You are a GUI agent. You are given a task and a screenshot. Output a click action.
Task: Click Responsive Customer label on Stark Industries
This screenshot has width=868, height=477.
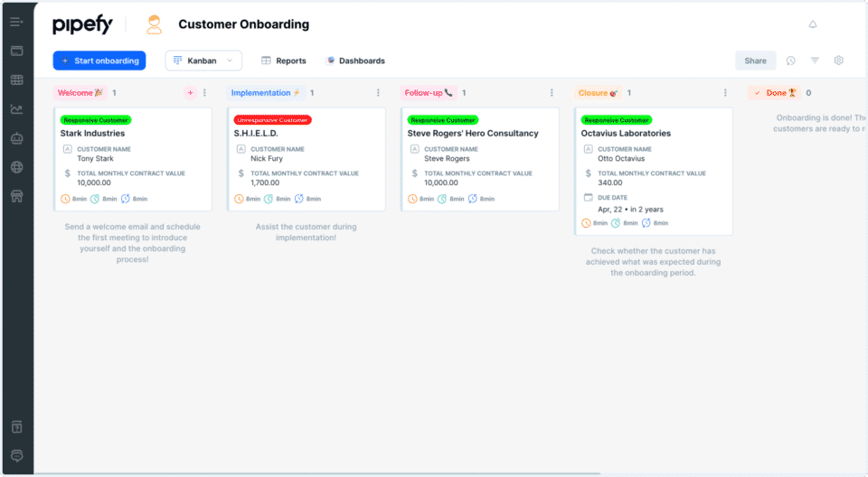click(x=96, y=120)
